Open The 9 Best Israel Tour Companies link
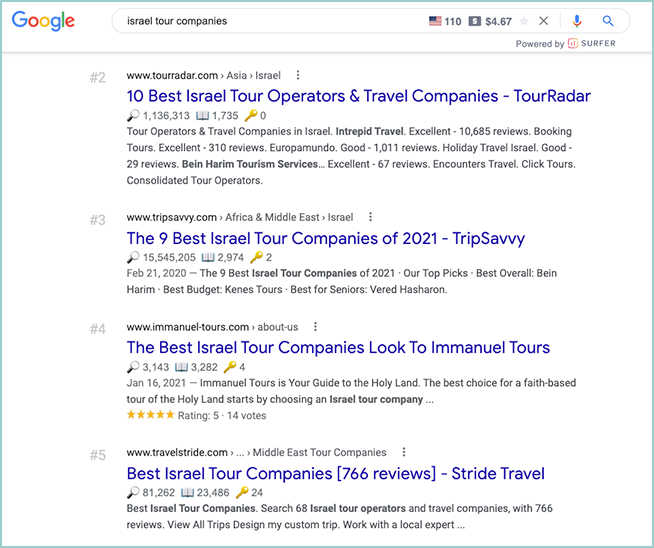 coord(325,238)
